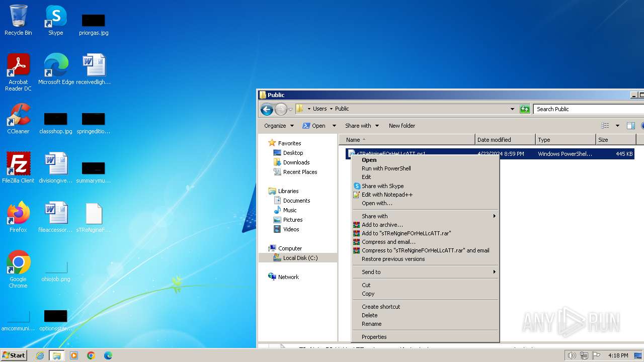
Task: Choose Open with... option
Action: (425, 203)
